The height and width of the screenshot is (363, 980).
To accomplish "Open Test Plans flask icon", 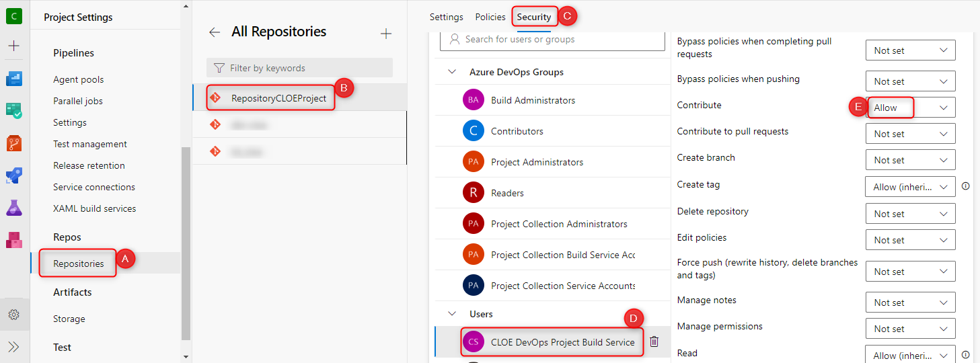I will pyautogui.click(x=14, y=208).
